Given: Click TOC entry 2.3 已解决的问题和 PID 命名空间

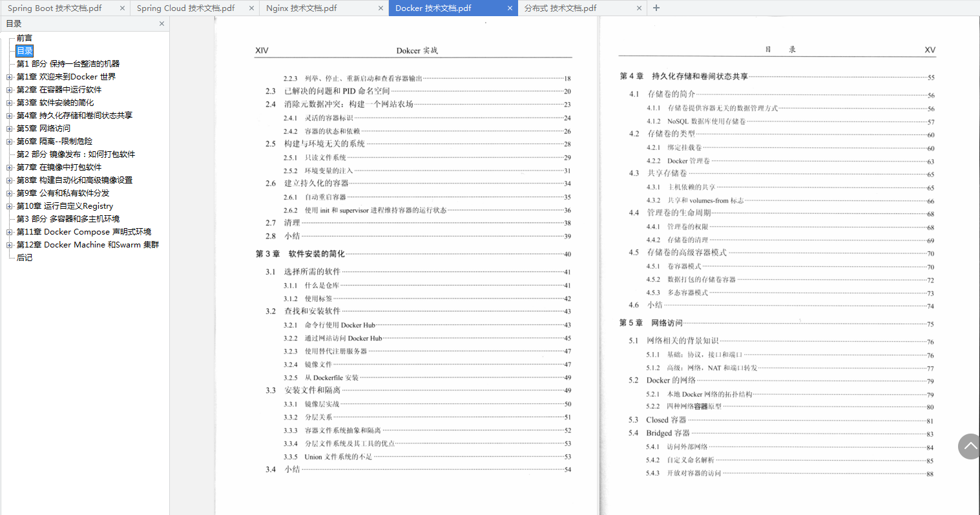Looking at the screenshot, I should 418,91.
